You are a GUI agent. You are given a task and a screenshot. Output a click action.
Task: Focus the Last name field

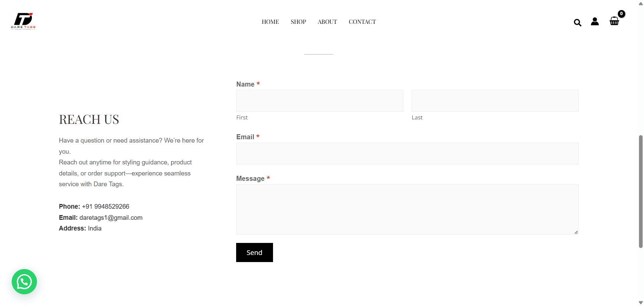(x=495, y=101)
